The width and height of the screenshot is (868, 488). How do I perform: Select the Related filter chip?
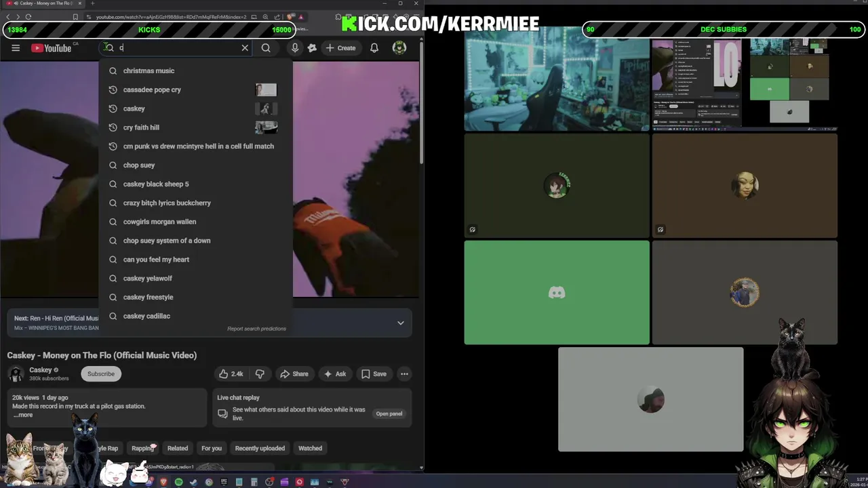[x=178, y=448]
